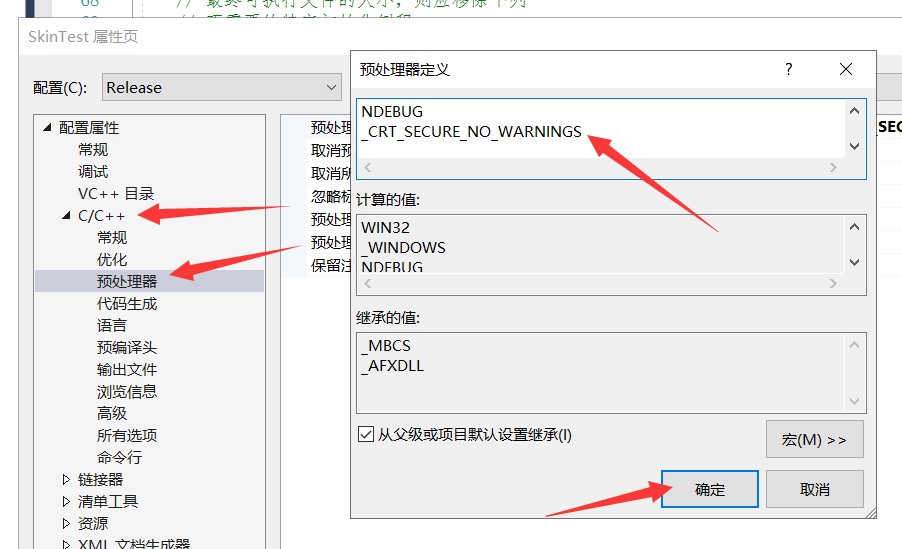
Task: Click the help question mark icon
Action: 789,69
